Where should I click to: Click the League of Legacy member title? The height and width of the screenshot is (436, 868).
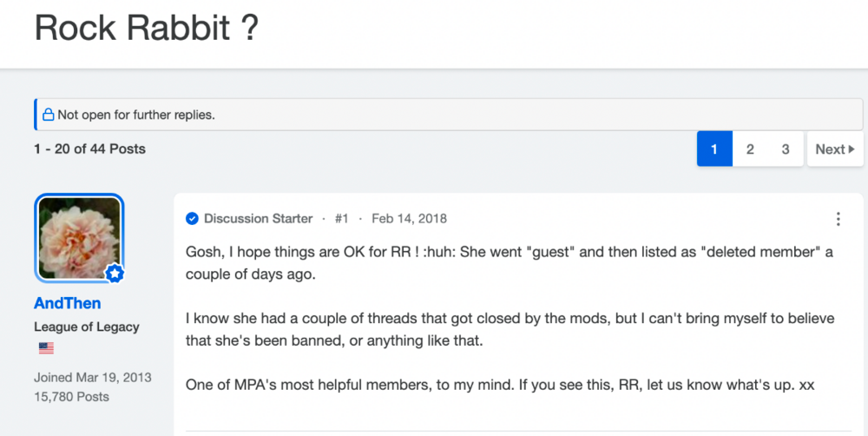pyautogui.click(x=86, y=327)
